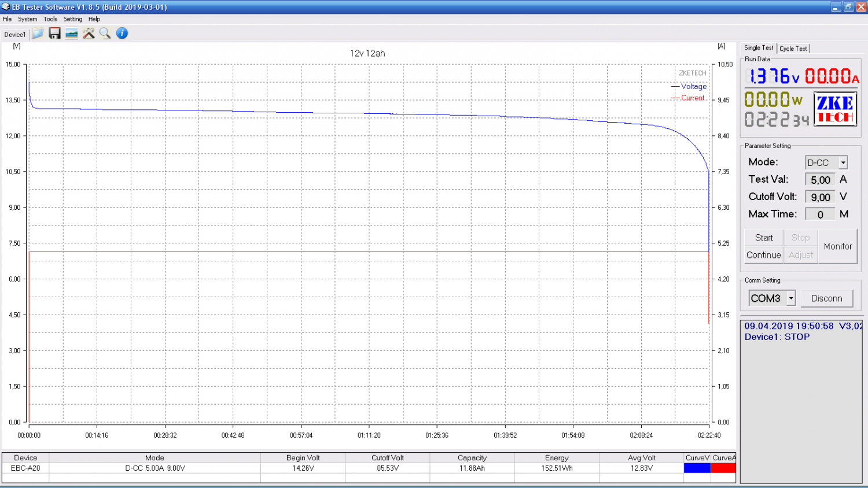Image resolution: width=868 pixels, height=488 pixels.
Task: Click the Voltage legend entry
Action: [689, 86]
